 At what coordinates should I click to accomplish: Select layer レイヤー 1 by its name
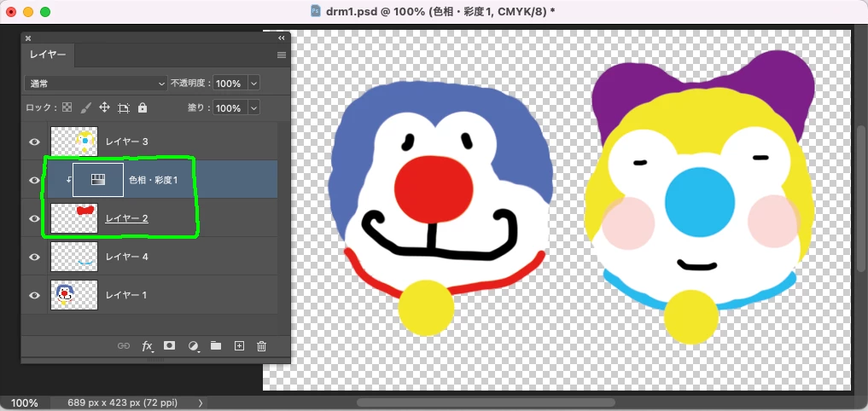click(x=126, y=295)
